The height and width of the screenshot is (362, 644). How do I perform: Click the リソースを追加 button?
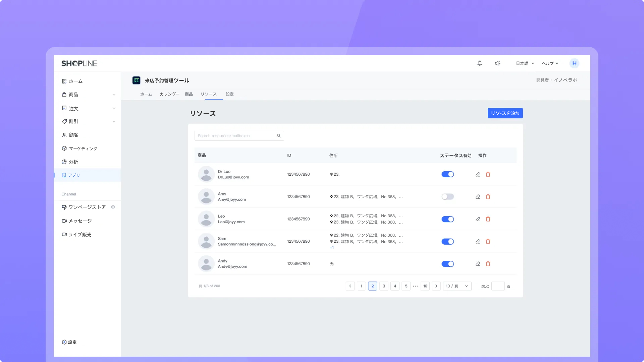[505, 113]
